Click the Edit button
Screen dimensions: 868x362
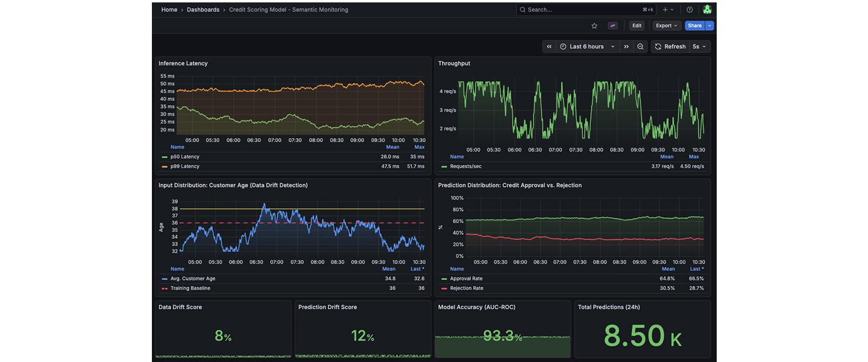coord(637,26)
